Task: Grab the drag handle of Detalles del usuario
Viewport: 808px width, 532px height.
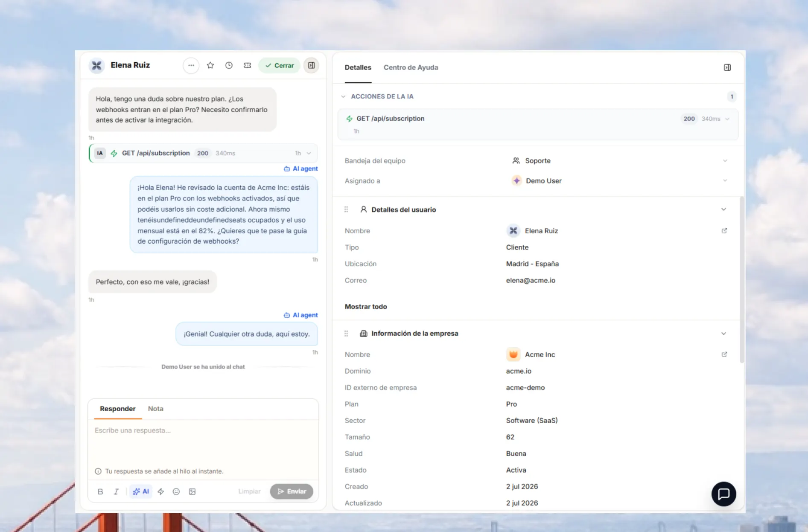Action: click(x=346, y=209)
